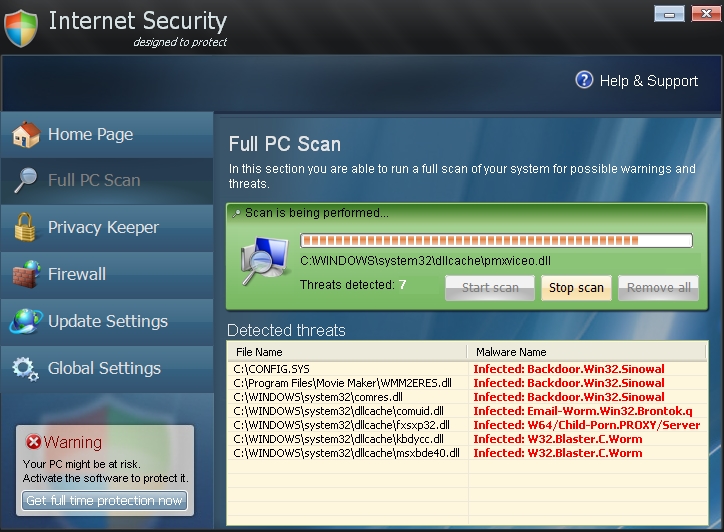Click the question mark help icon

tap(584, 80)
